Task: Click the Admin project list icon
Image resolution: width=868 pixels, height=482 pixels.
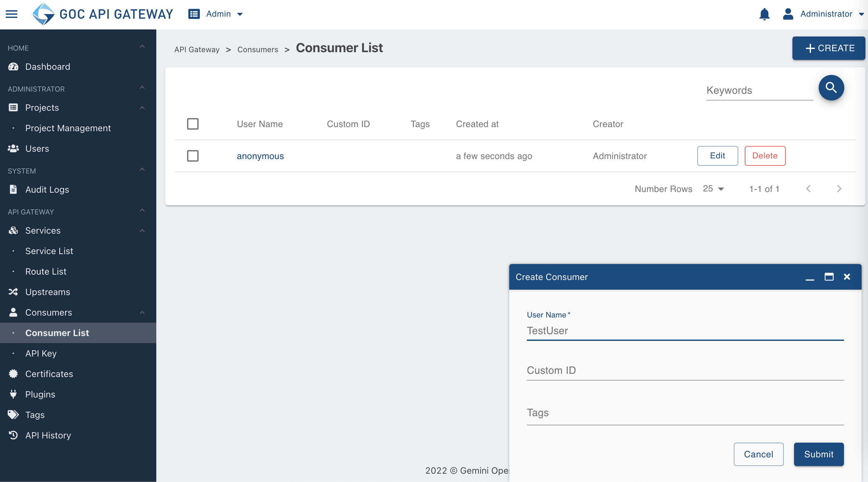Action: pyautogui.click(x=194, y=14)
